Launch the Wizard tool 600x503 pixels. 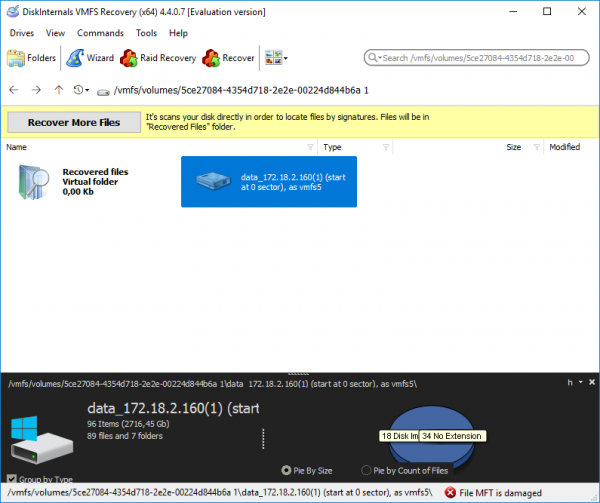tap(91, 58)
